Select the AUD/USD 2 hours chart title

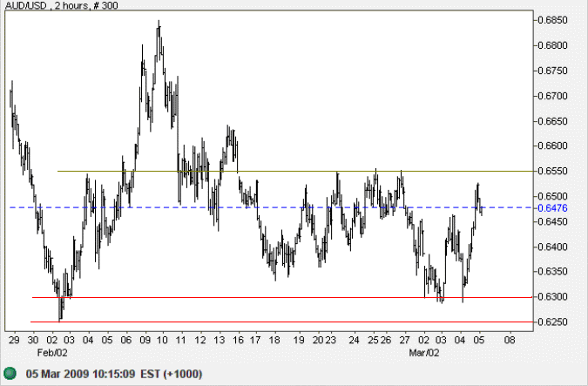tap(62, 5)
